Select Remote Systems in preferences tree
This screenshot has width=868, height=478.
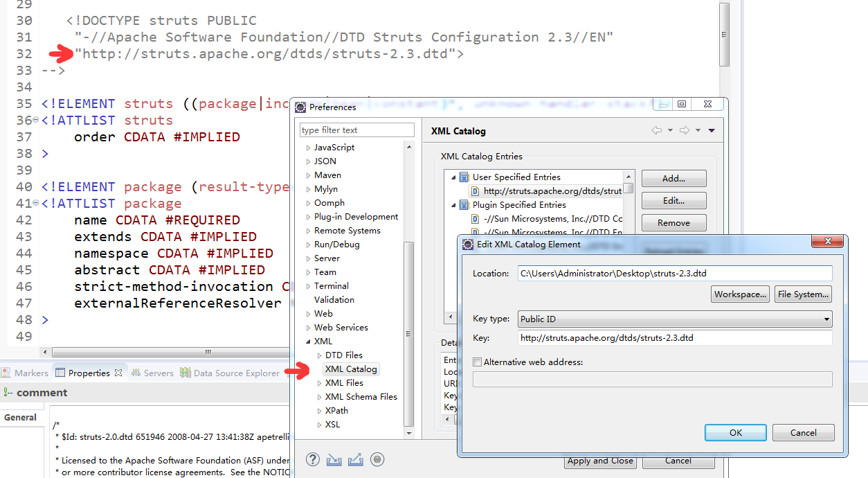tap(347, 231)
